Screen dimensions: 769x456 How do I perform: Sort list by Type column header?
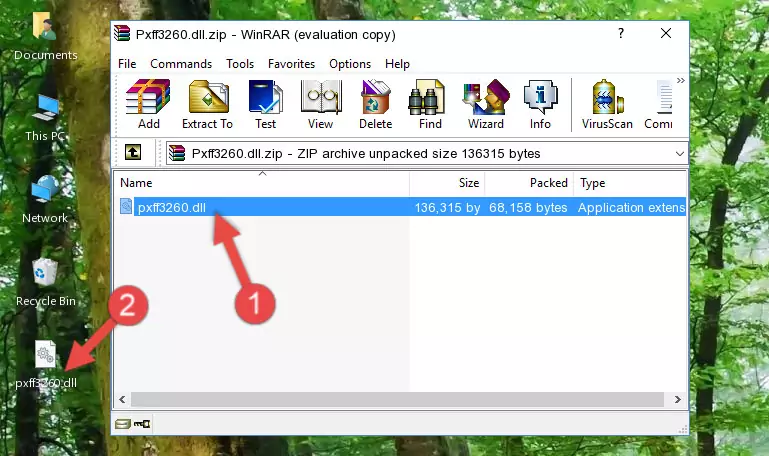pos(630,183)
